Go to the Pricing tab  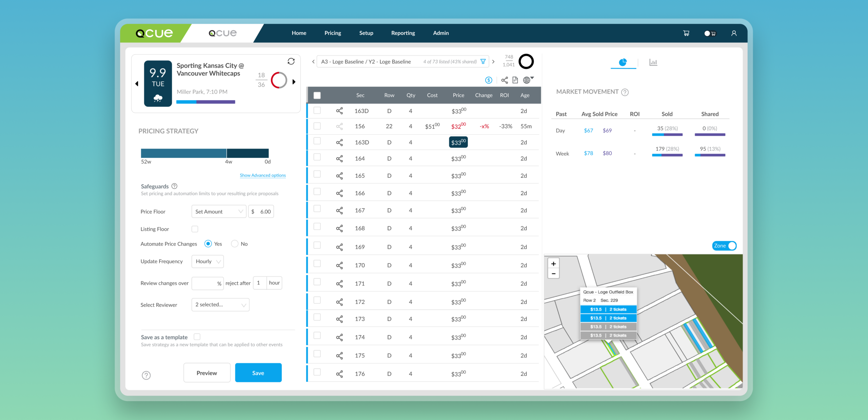tap(333, 33)
